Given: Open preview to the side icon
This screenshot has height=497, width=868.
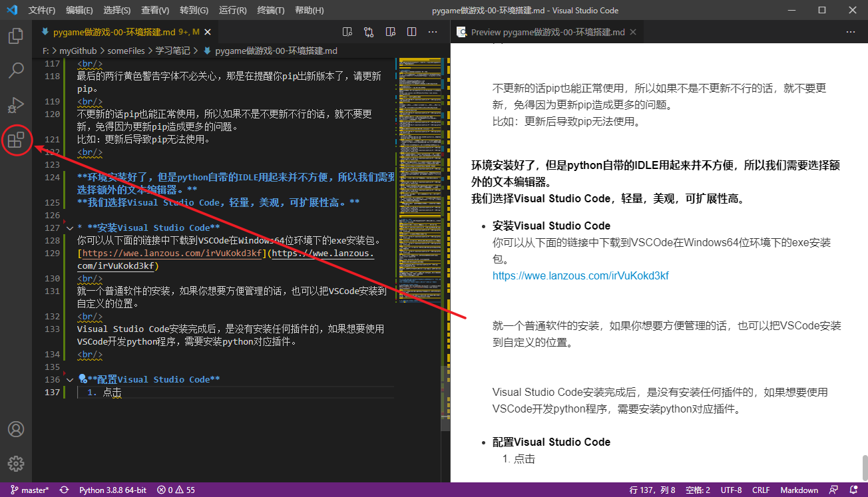Looking at the screenshot, I should tap(390, 32).
